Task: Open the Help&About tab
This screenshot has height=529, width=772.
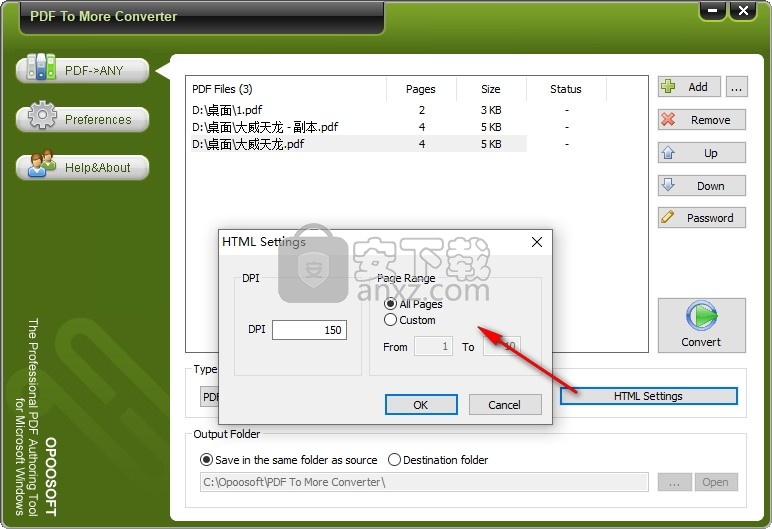Action: [82, 167]
